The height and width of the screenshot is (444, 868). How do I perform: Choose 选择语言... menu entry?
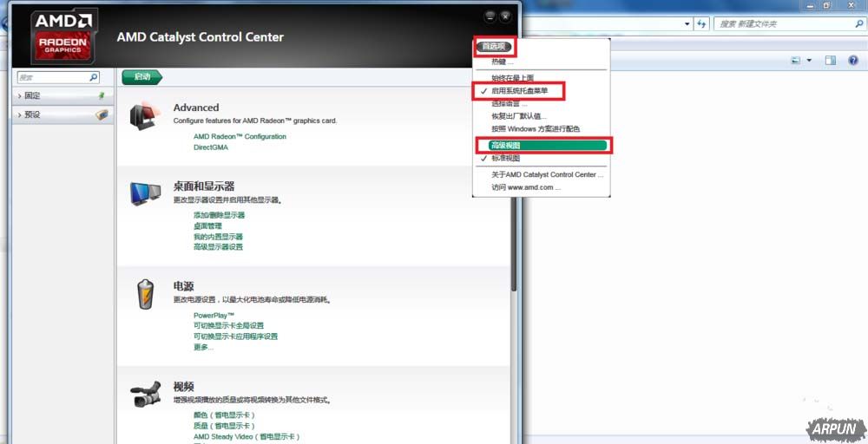pos(510,103)
